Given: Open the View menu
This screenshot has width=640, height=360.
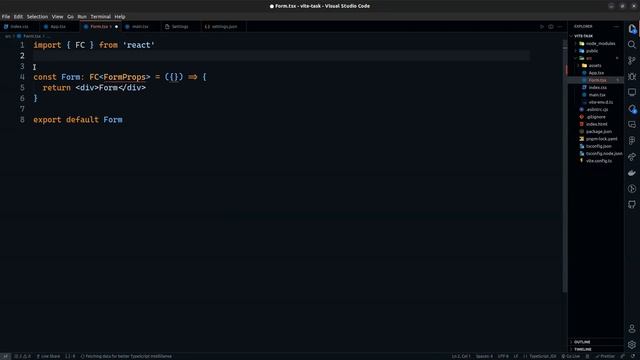Looking at the screenshot, I should (x=57, y=17).
